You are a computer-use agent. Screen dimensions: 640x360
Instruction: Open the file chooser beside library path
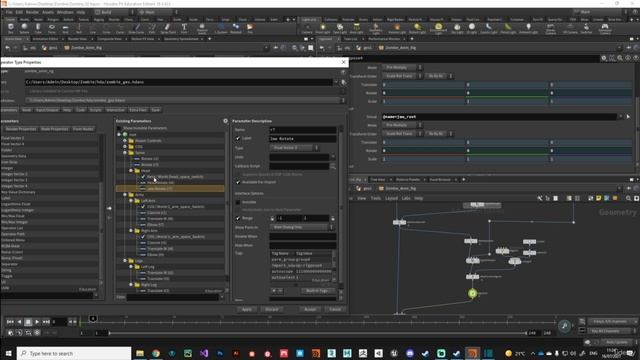(344, 82)
